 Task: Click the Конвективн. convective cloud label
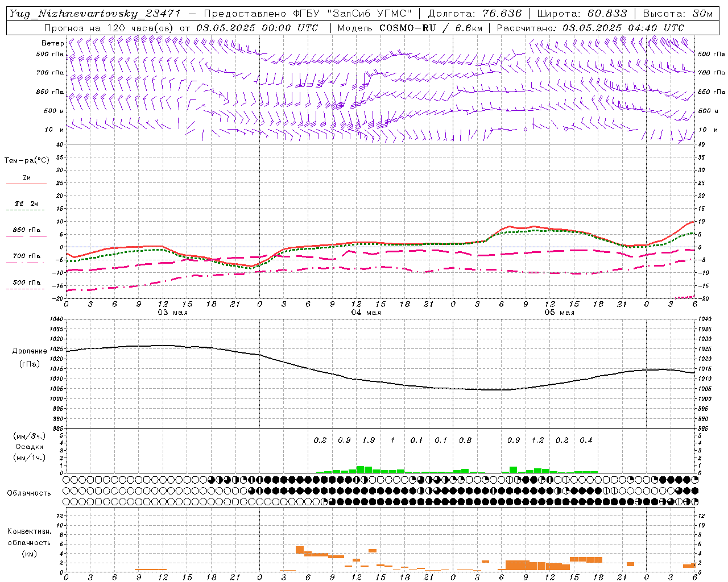[x=29, y=531]
